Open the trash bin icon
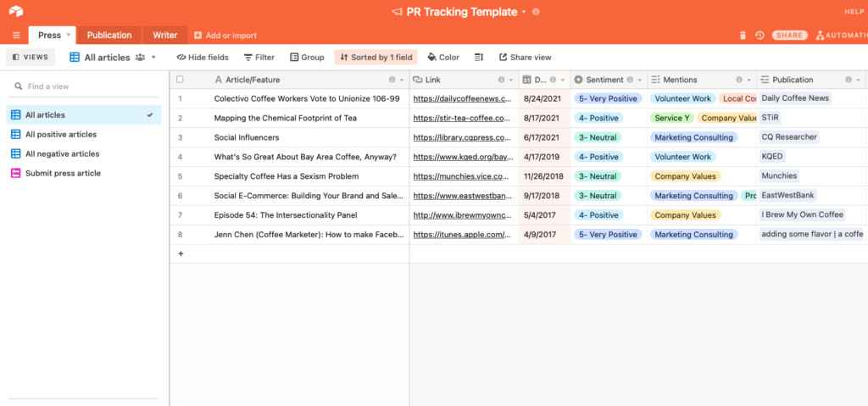Image resolution: width=868 pixels, height=406 pixels. click(x=743, y=35)
